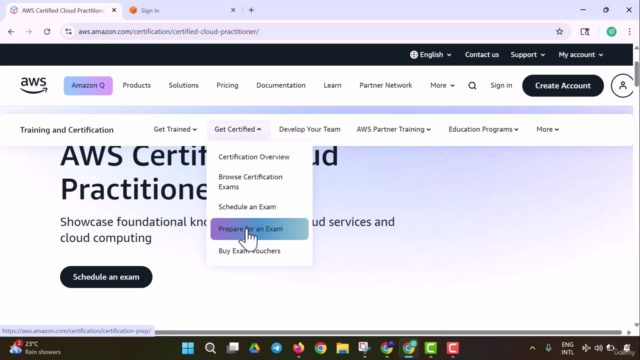Expand the Support dropdown
Viewport: 640px width, 360px height.
[528, 55]
